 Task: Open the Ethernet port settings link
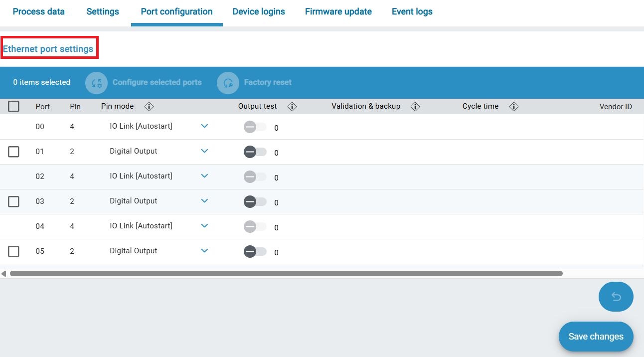click(48, 49)
